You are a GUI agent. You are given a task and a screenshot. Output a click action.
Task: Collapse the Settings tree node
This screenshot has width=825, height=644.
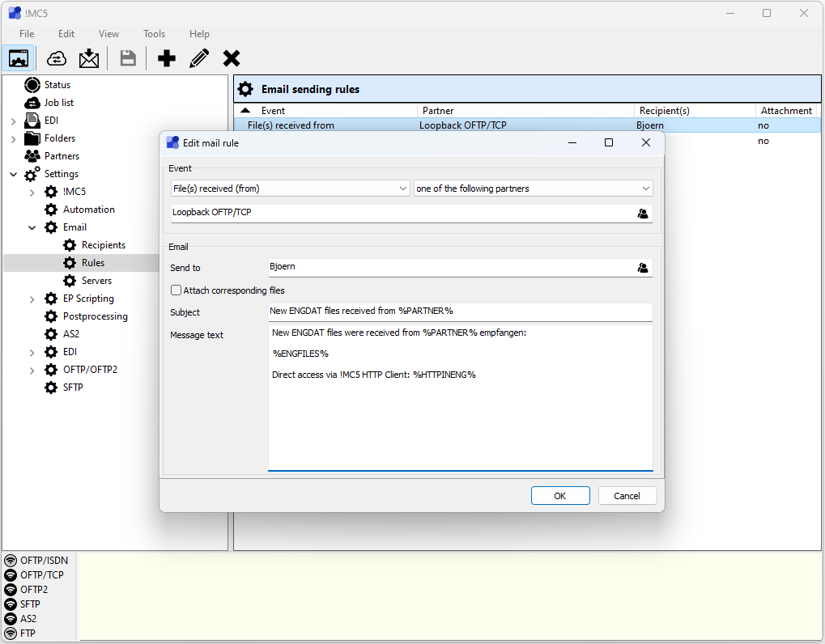[x=14, y=175]
